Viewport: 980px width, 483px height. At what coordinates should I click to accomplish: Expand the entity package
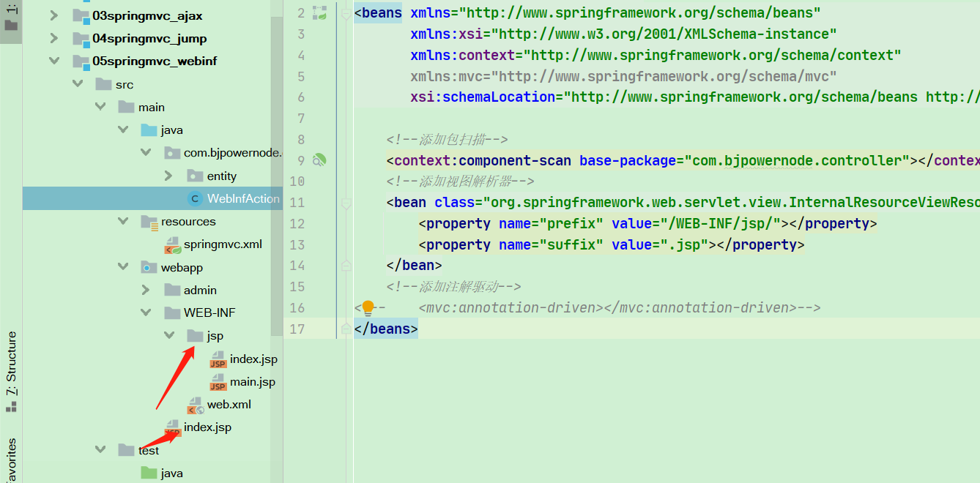coord(168,176)
